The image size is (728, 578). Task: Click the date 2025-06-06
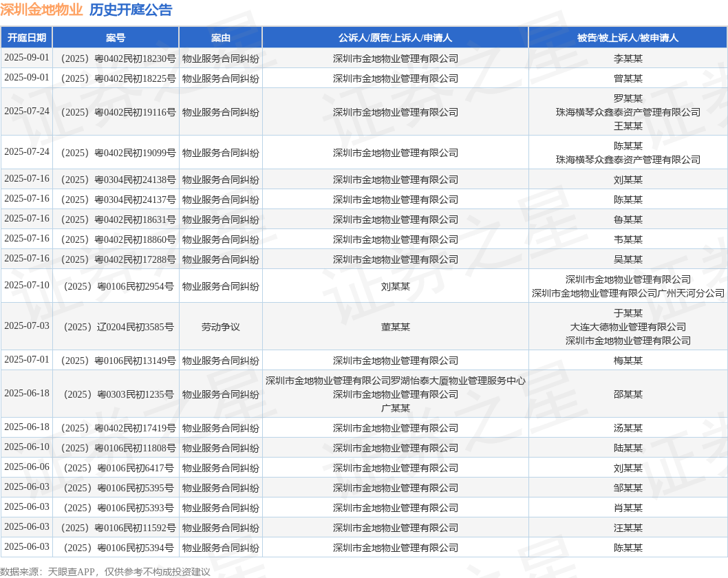(26, 467)
